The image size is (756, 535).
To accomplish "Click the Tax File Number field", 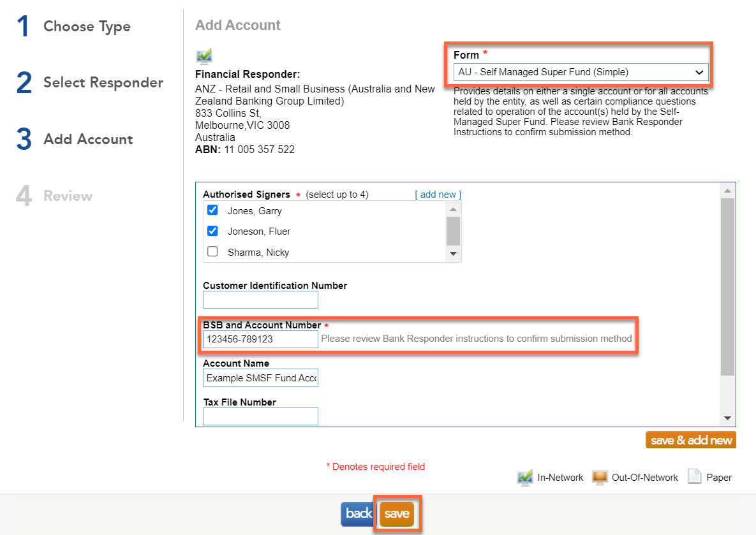I will 260,416.
